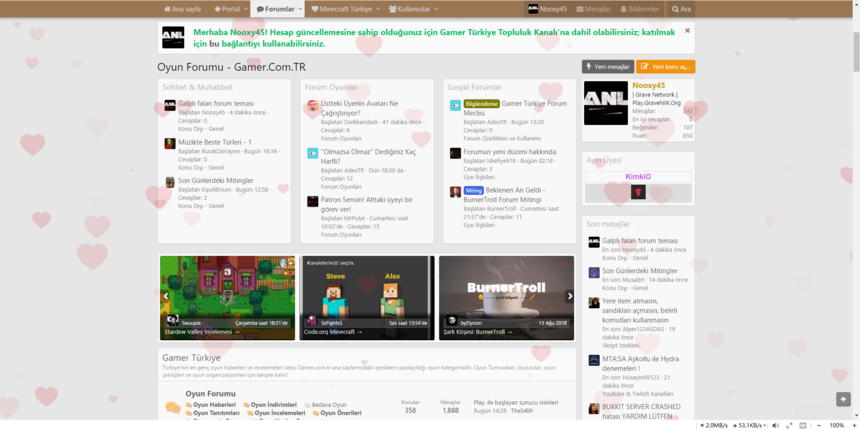860x431 pixels.
Task: Click Iskefiyeli18 avatar beside Forumun yeni düzeni
Action: coord(455,153)
